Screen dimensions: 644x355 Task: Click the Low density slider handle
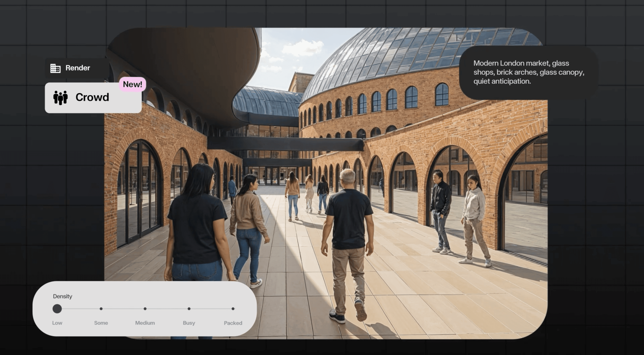point(57,309)
